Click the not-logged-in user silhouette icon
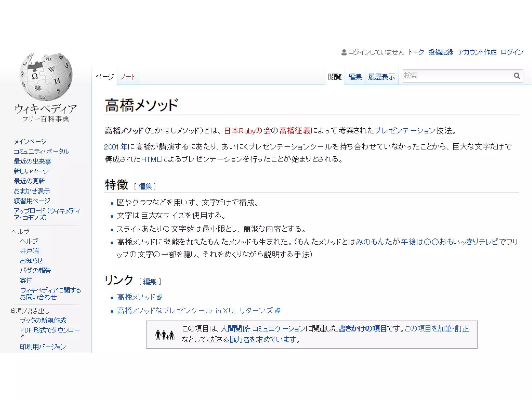The height and width of the screenshot is (399, 532). (344, 52)
